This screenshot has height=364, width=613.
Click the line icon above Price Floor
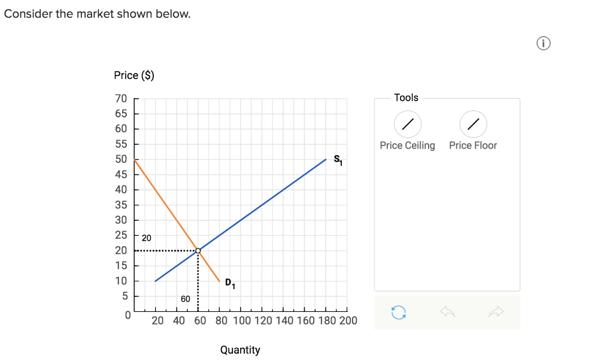[x=473, y=124]
